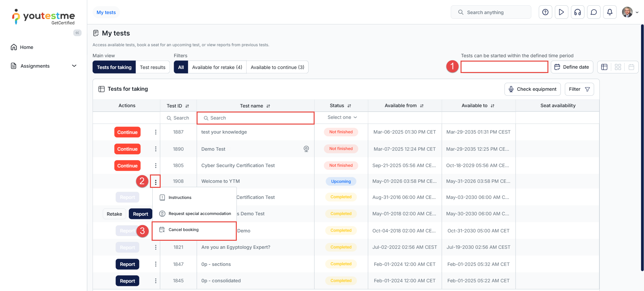This screenshot has width=644, height=291.
Task: Click proctoring icon on Demo Test row
Action: 306,149
